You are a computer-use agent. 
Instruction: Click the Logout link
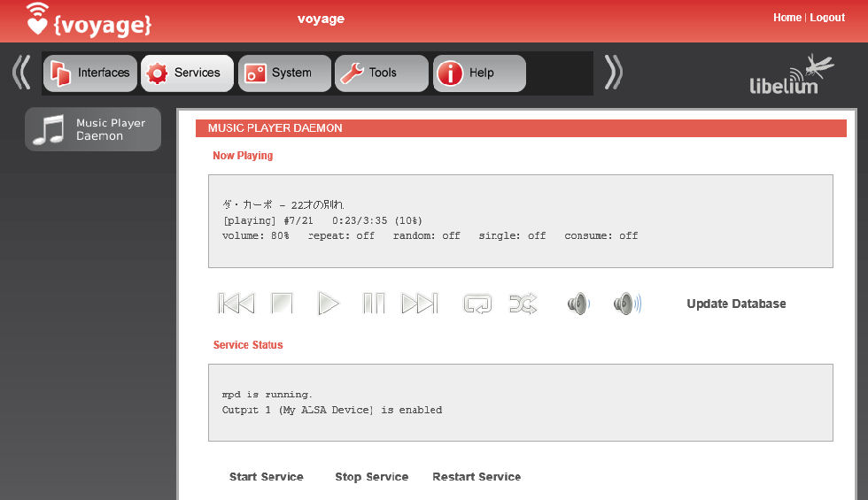click(827, 18)
